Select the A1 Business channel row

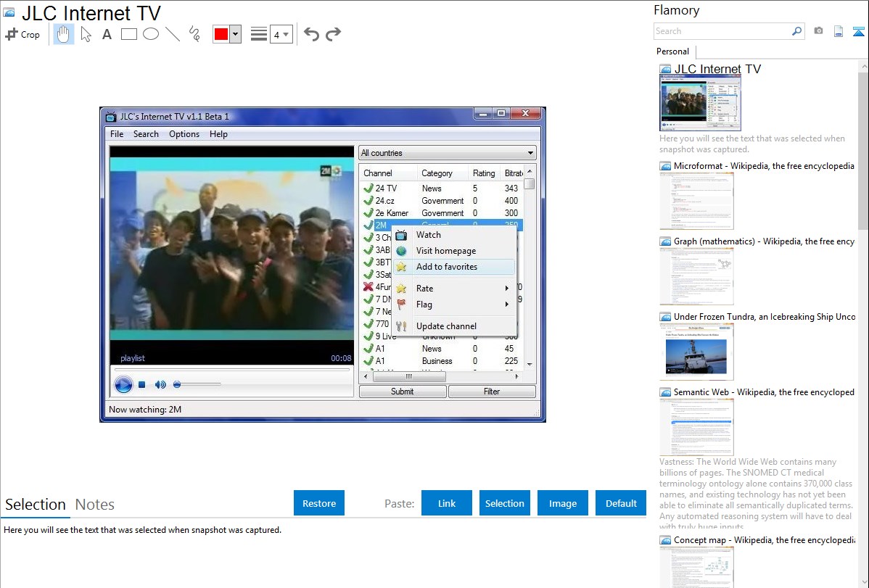coord(442,361)
